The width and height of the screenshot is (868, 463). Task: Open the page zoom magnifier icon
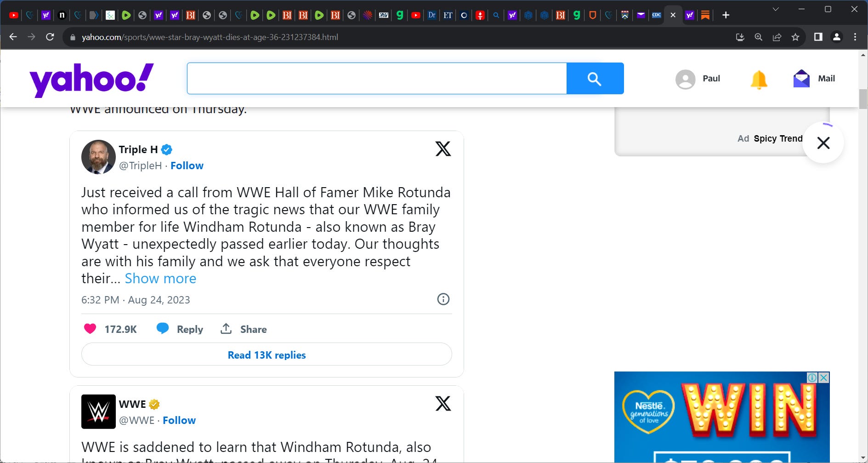coord(758,37)
